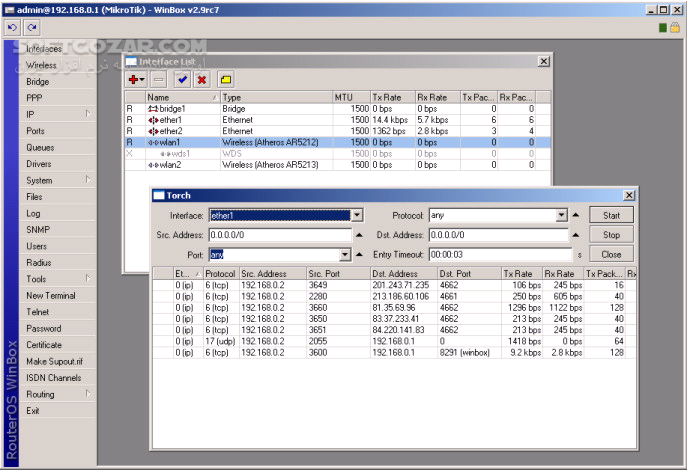The width and height of the screenshot is (688, 470).
Task: Select the 17 (udp) protocol cell
Action: pos(221,341)
